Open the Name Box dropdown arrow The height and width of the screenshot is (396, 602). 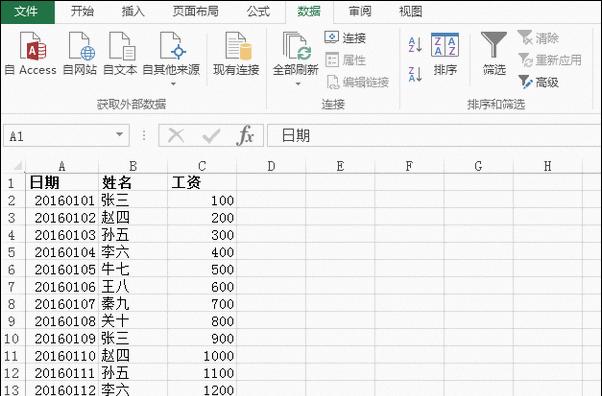(119, 134)
